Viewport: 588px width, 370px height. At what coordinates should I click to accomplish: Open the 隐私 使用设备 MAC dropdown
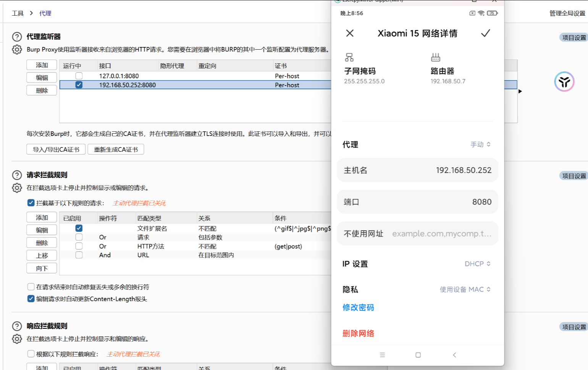pyautogui.click(x=465, y=289)
